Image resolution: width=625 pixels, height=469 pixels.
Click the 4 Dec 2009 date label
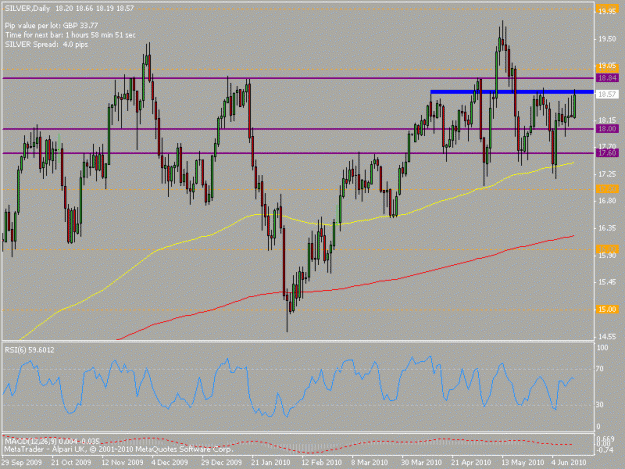169,462
